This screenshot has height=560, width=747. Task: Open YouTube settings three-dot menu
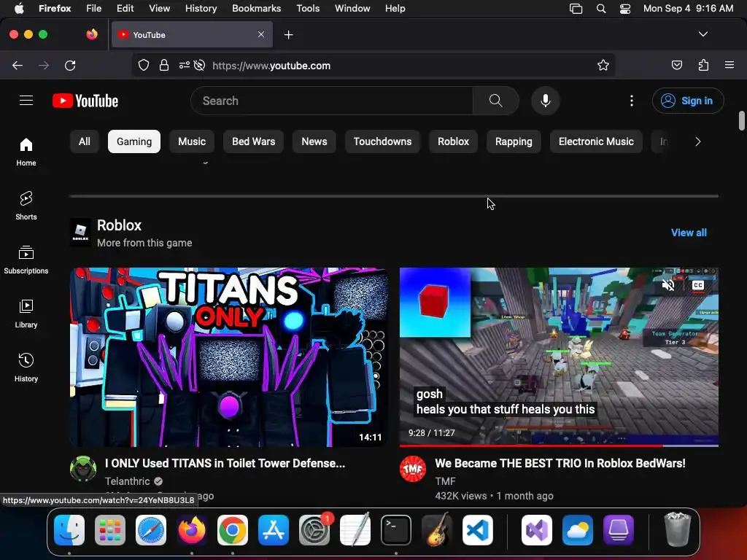[x=631, y=101]
